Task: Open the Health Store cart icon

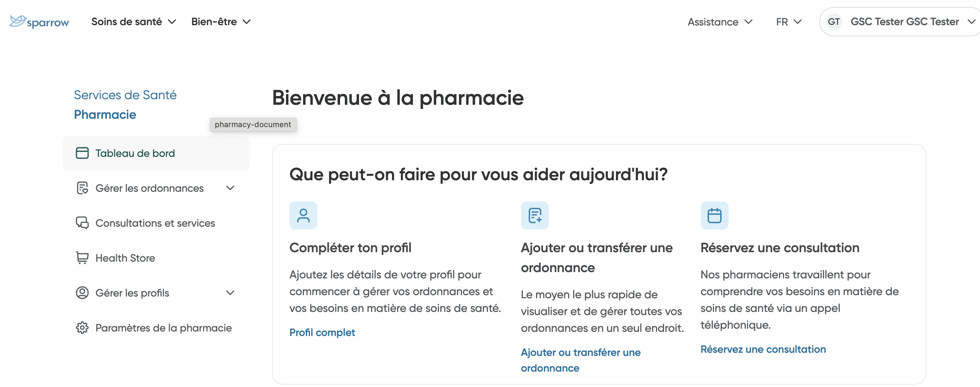Action: pyautogui.click(x=82, y=257)
